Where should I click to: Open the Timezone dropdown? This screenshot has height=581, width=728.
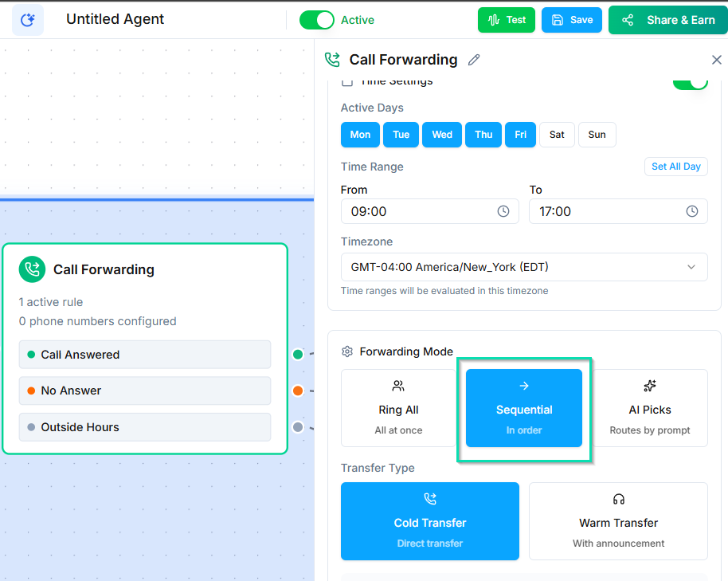[524, 267]
